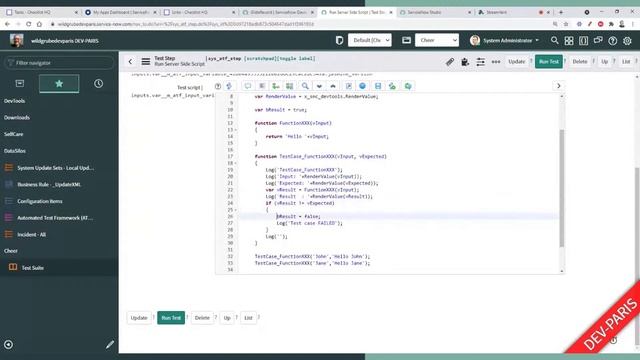Viewport: 640px width, 360px height.
Task: Open the more options ellipsis menu
Action: click(x=496, y=62)
